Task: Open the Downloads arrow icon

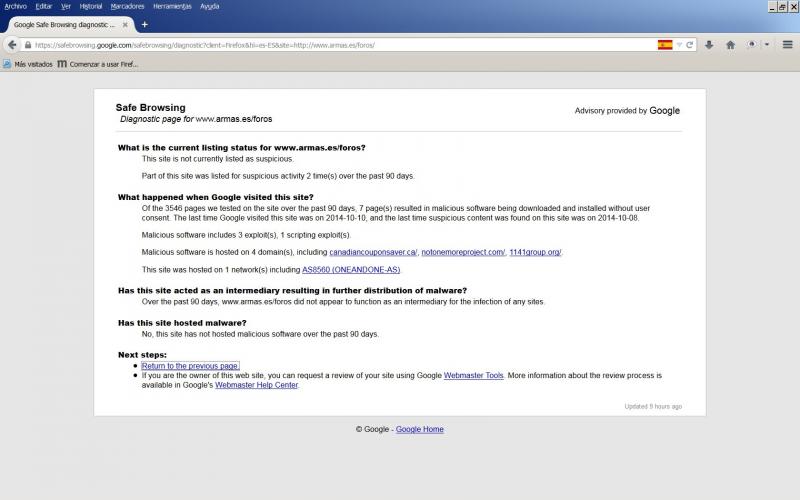Action: pos(709,45)
